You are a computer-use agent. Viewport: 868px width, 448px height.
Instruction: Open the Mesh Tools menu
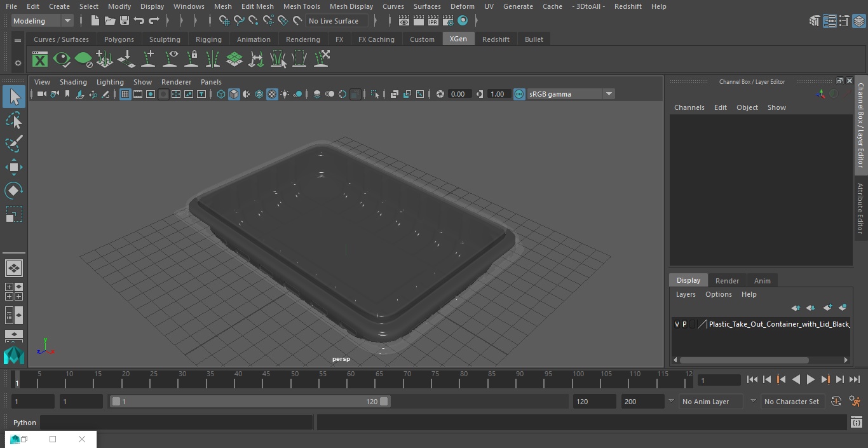coord(301,6)
